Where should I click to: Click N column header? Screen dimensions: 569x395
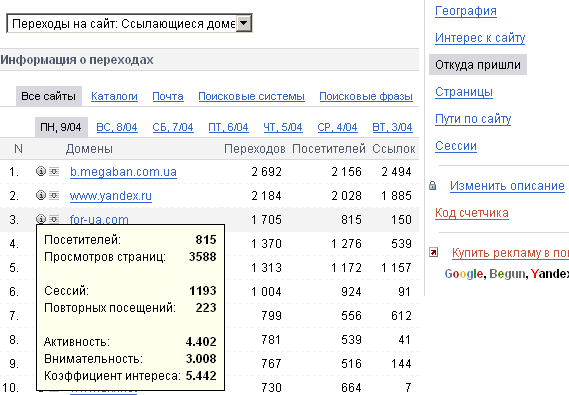(x=18, y=149)
